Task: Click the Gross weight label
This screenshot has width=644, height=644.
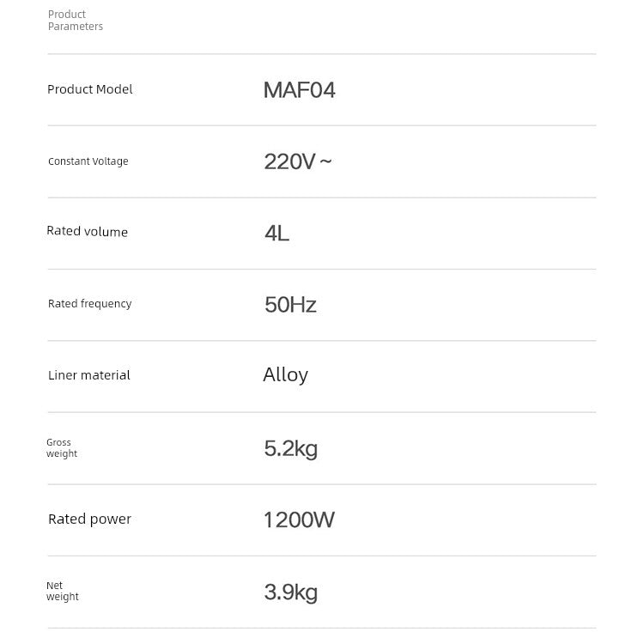Action: coord(61,448)
